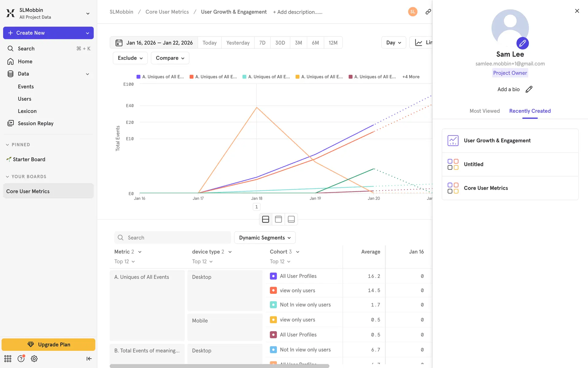The height and width of the screenshot is (368, 588).
Task: Click the copy link icon in header
Action: pos(428,12)
